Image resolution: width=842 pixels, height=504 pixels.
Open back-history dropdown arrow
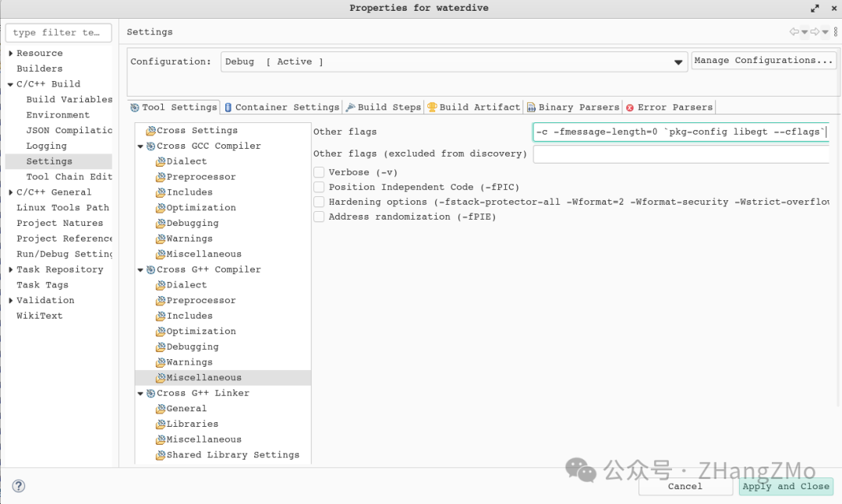(x=805, y=32)
